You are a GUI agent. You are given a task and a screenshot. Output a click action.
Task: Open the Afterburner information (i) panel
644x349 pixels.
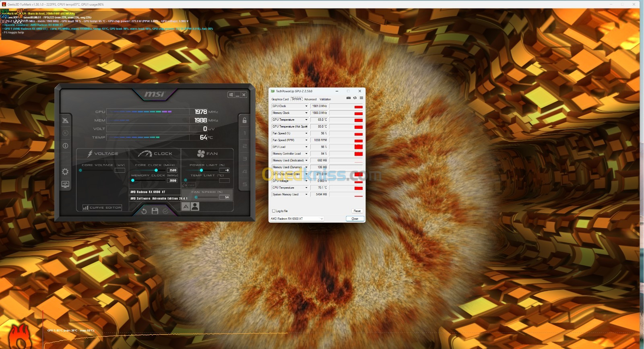pos(65,146)
